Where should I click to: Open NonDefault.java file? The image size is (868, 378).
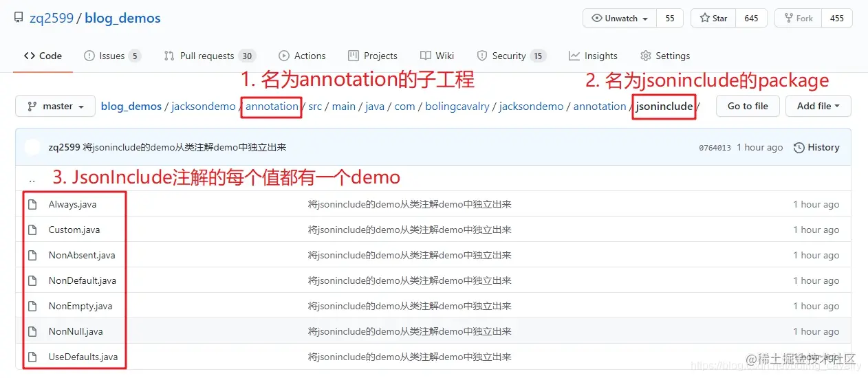point(83,280)
